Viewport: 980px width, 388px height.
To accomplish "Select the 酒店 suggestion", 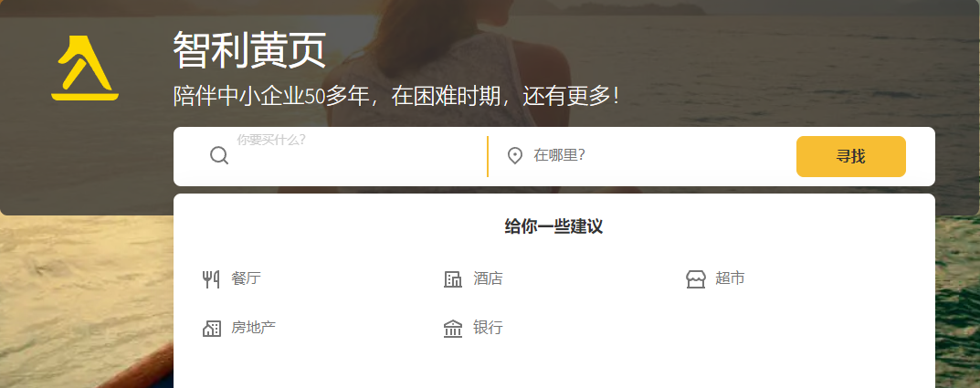I will coord(488,278).
